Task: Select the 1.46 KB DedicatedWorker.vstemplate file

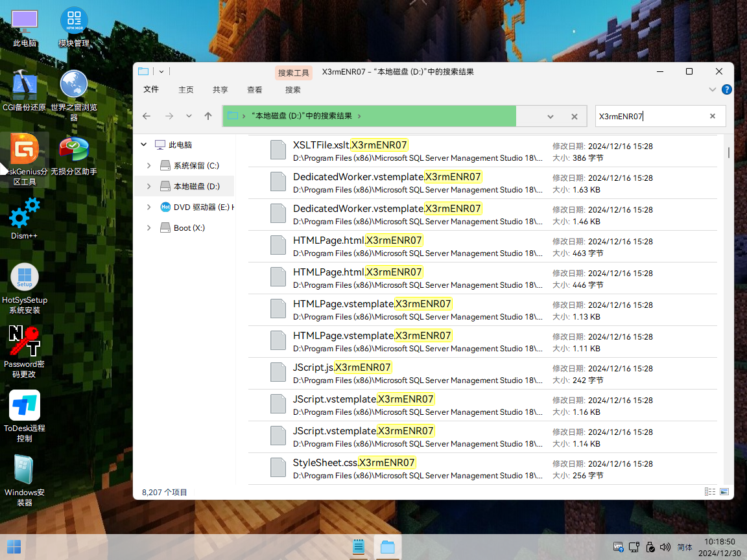Action: (482, 215)
